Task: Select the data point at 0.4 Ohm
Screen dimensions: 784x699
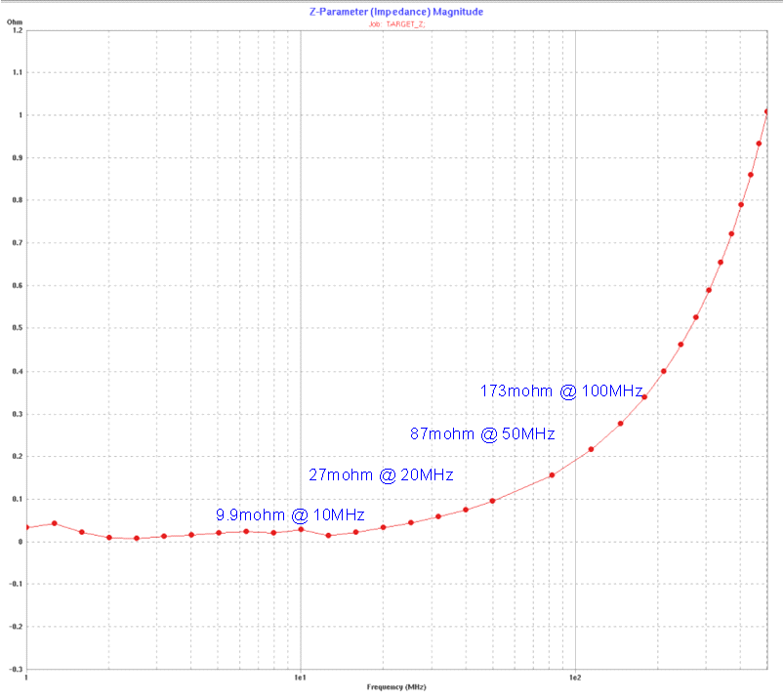Action: [664, 371]
